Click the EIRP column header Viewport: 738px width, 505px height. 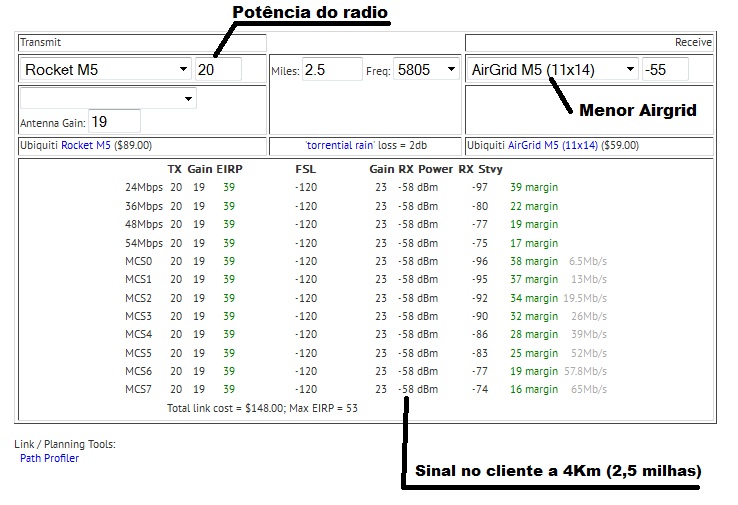(x=229, y=169)
